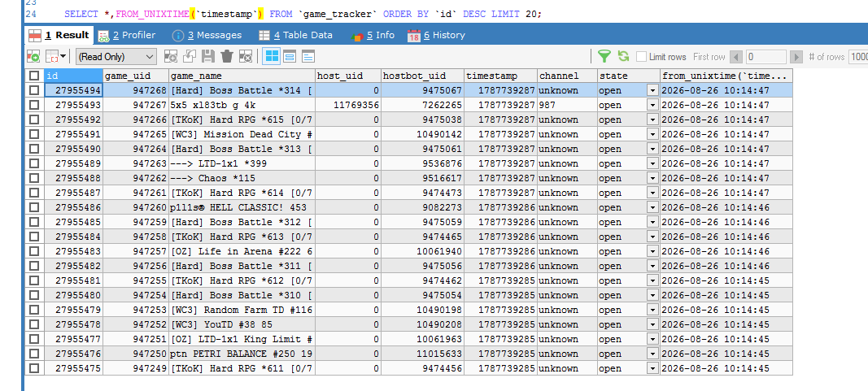Switch to the 1 Result tab

[x=59, y=36]
